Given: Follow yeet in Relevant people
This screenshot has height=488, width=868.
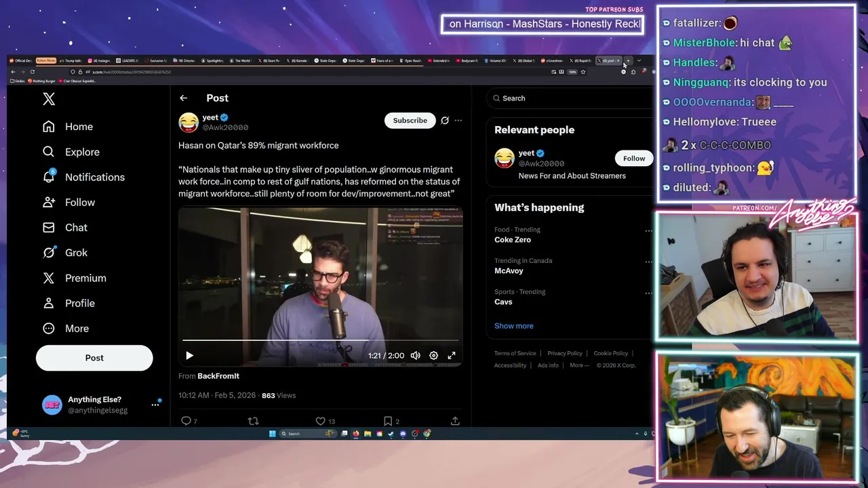Looking at the screenshot, I should pyautogui.click(x=634, y=159).
